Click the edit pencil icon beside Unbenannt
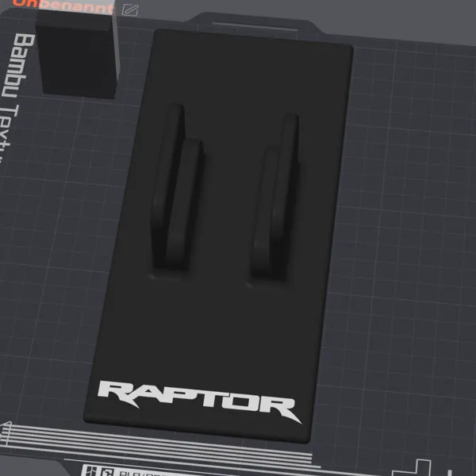 click(x=130, y=10)
